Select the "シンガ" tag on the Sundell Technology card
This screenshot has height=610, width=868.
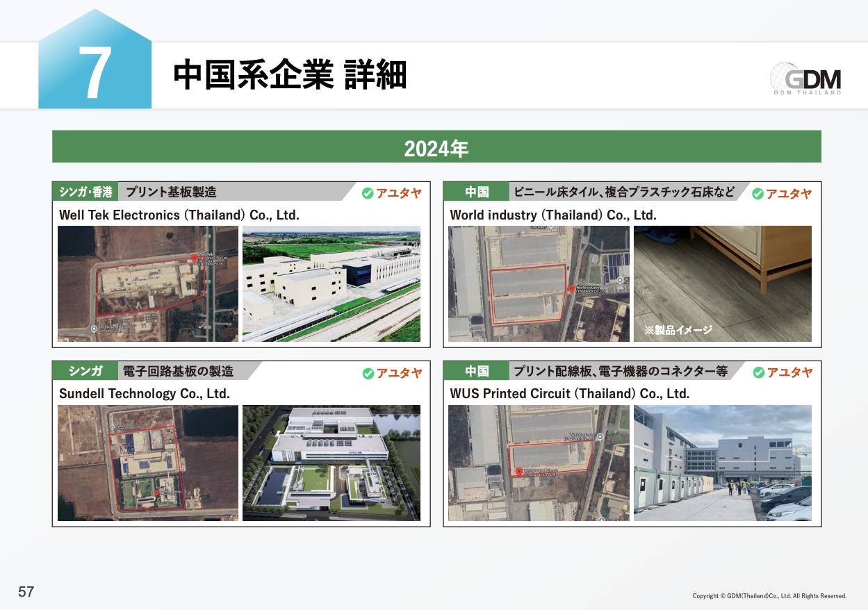(x=85, y=371)
